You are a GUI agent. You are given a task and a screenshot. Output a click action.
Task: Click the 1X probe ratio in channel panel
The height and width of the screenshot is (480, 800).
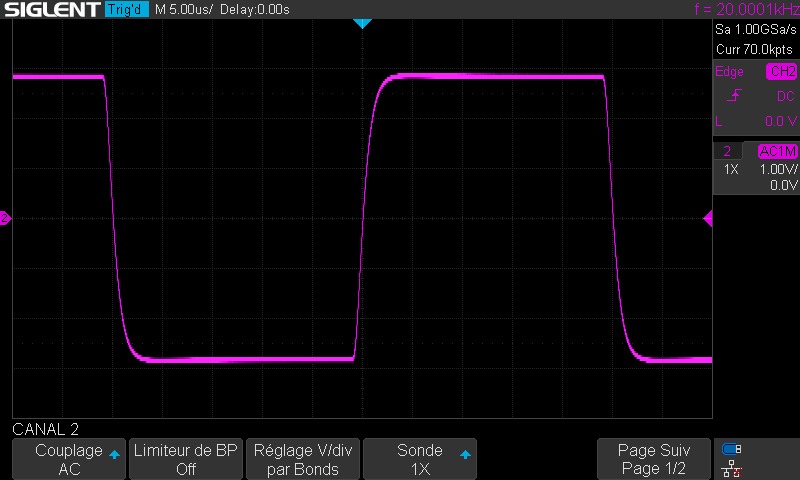pyautogui.click(x=731, y=169)
